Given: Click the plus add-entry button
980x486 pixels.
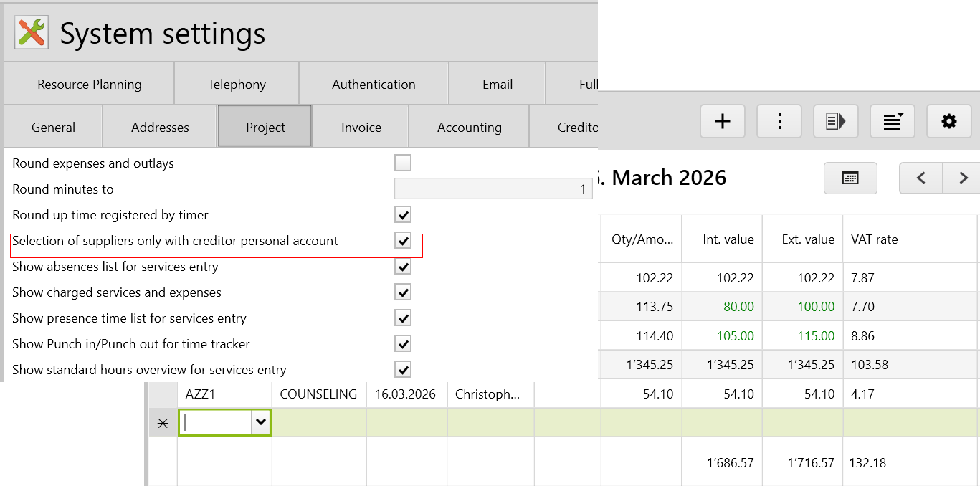Looking at the screenshot, I should (x=722, y=122).
